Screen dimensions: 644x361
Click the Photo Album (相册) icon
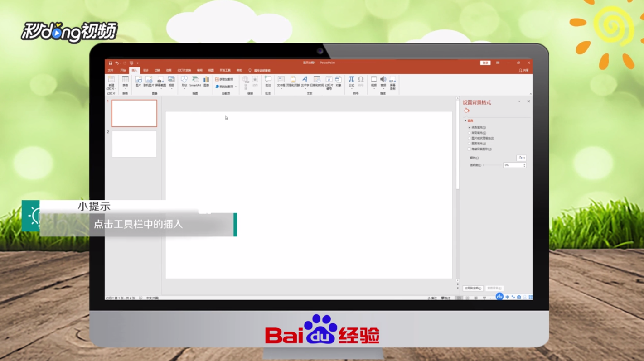(x=171, y=79)
